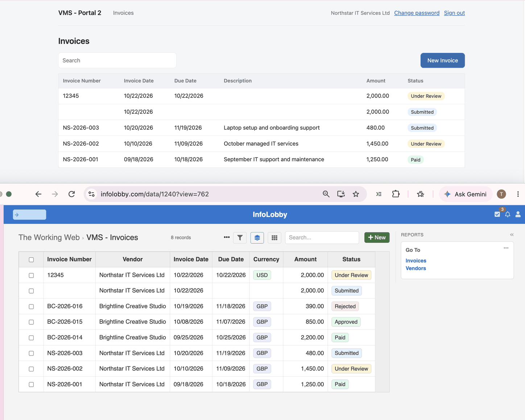Screen dimensions: 525x420
Task: Open the notifications bell in InfoLobby
Action: pos(508,214)
